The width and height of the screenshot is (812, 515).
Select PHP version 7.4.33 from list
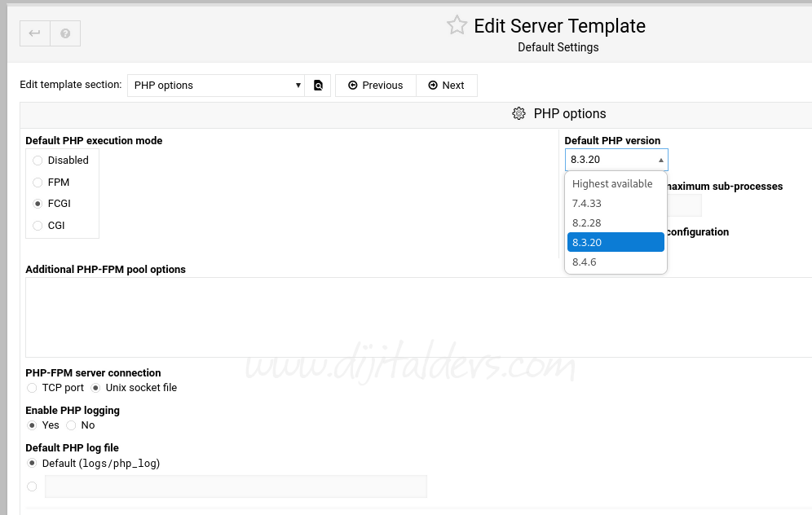587,204
